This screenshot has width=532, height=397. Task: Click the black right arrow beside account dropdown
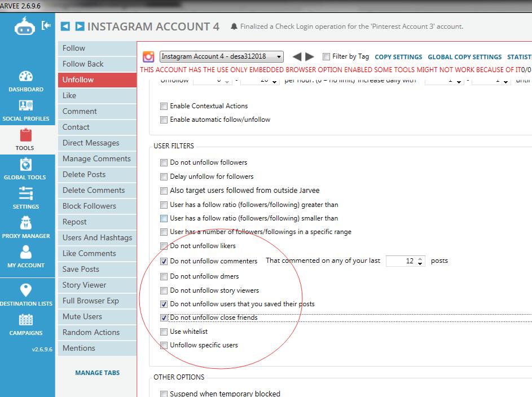pos(309,56)
